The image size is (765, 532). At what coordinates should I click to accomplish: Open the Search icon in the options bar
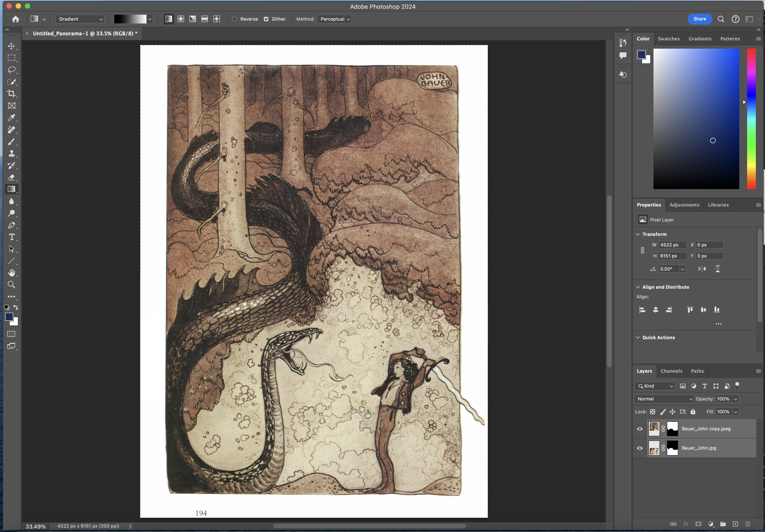point(721,19)
